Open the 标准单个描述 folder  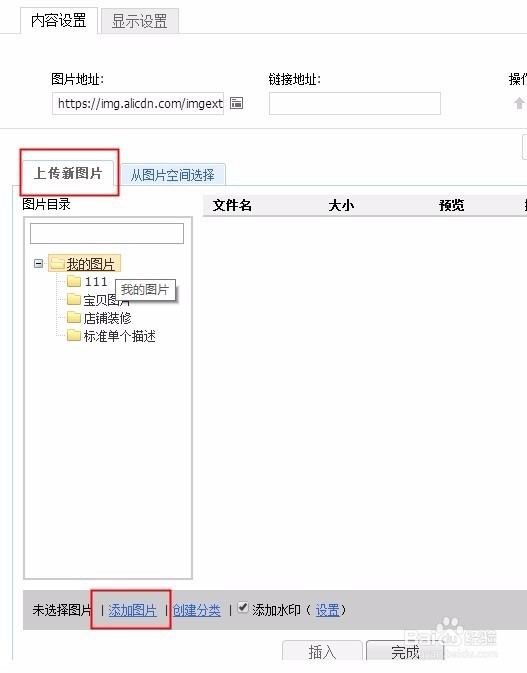click(119, 336)
